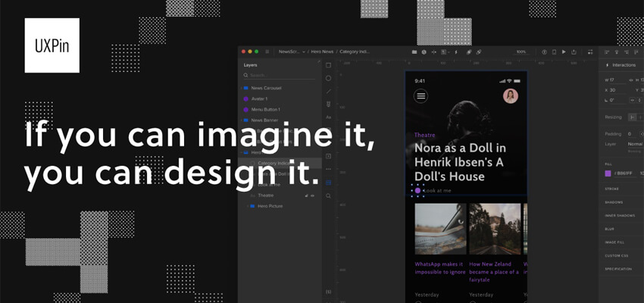Click the menu icon next to window controls

267,52
